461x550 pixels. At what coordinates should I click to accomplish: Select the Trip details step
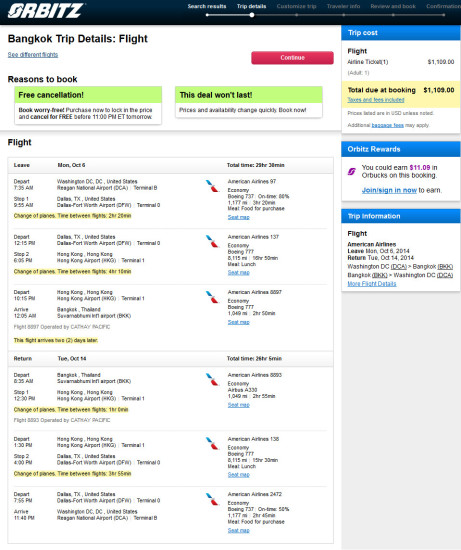[x=252, y=6]
